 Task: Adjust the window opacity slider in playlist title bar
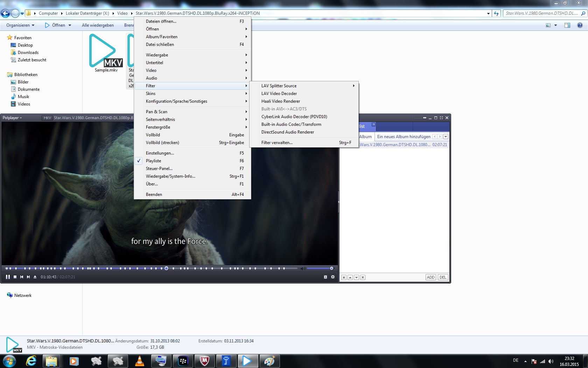[x=425, y=118]
